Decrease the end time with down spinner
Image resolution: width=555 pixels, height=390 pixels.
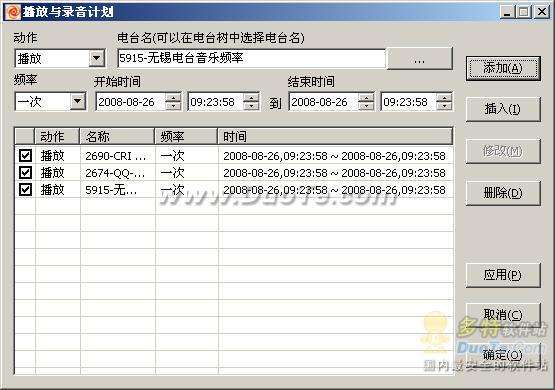point(444,106)
